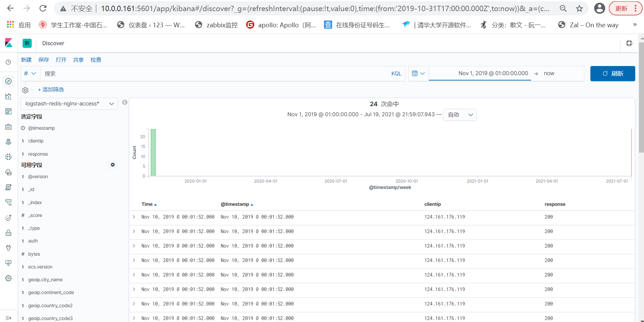Click the browser address bar URL
The height and width of the screenshot is (322, 644).
(x=325, y=8)
